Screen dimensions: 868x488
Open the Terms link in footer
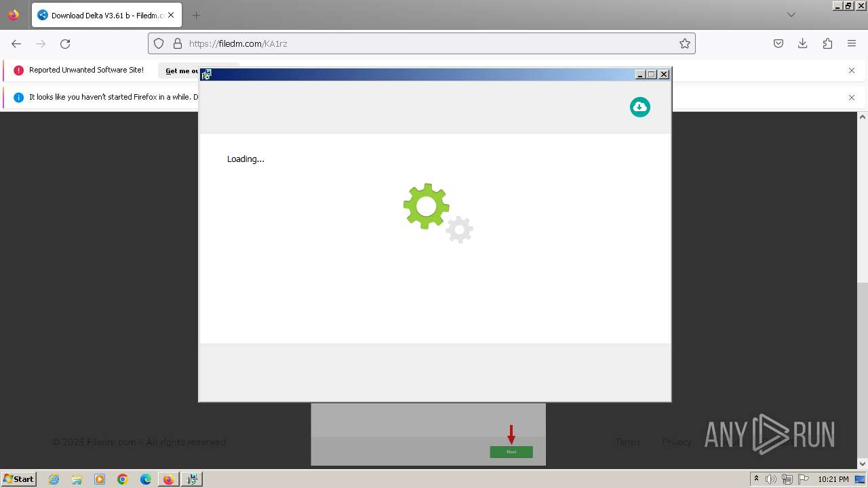tap(628, 442)
